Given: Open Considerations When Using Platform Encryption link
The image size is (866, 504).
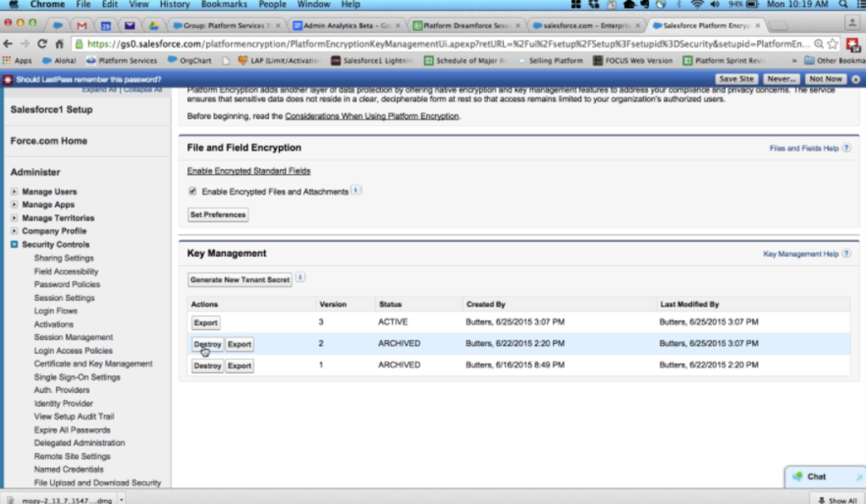Looking at the screenshot, I should 372,116.
